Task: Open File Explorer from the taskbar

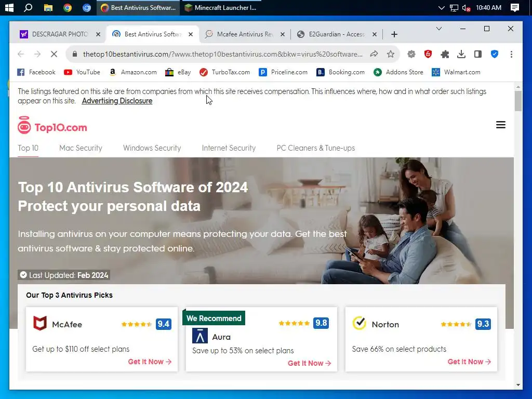Action: click(x=48, y=7)
